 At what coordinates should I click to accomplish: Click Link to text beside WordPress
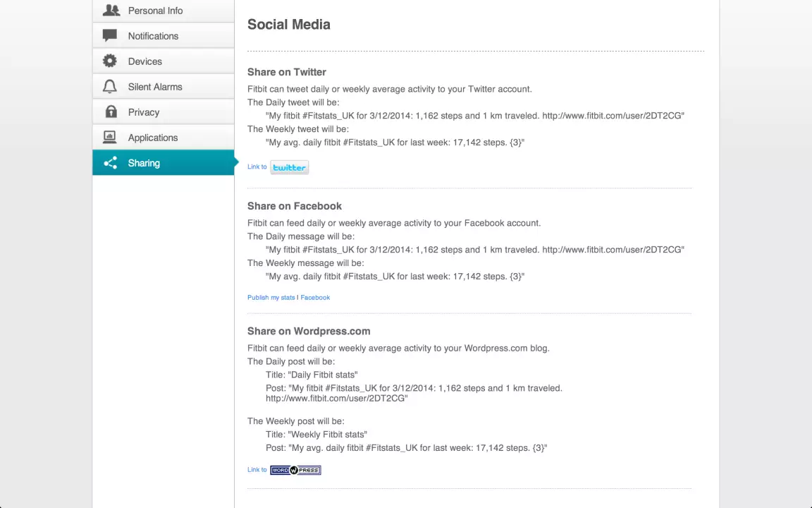tap(257, 470)
